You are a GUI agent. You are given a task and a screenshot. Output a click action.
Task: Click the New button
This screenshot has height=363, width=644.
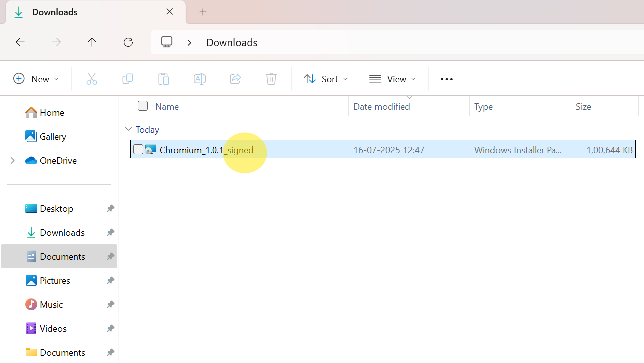(36, 79)
